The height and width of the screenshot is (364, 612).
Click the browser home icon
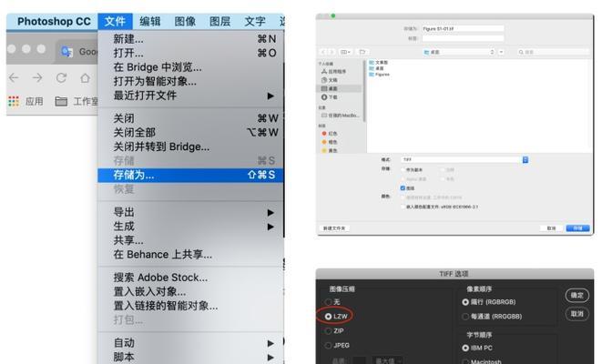85,78
